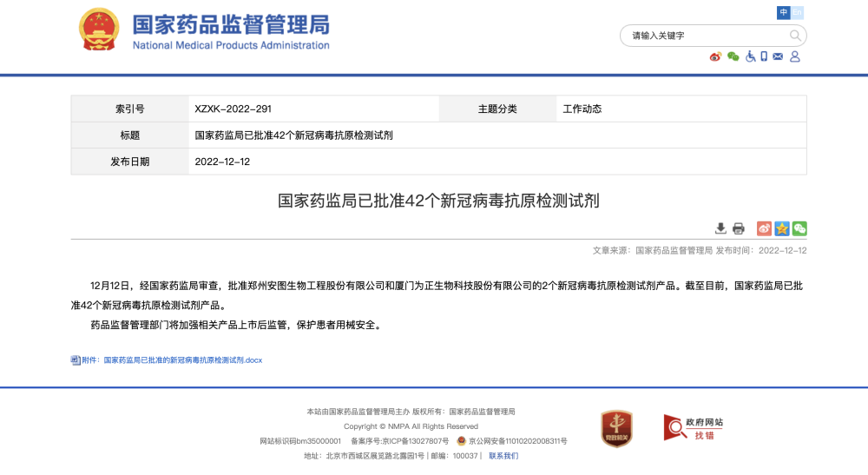868x475 pixels.
Task: Share article via yellow star Qzone button
Action: click(x=782, y=228)
